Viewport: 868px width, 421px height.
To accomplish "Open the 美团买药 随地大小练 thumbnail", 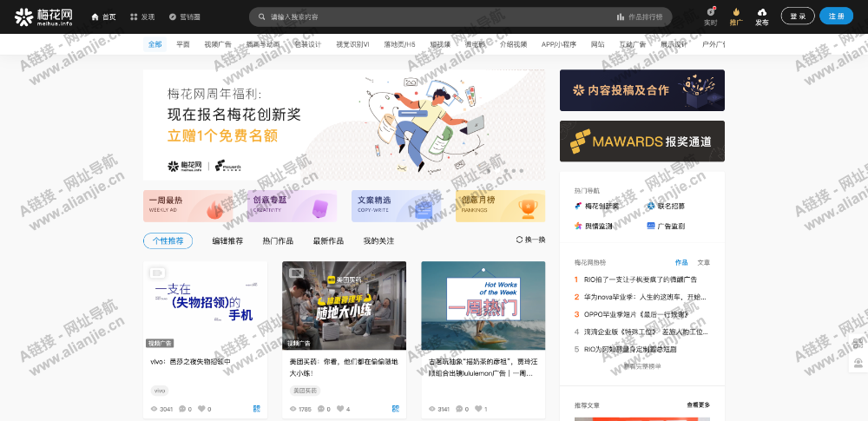I will (345, 306).
